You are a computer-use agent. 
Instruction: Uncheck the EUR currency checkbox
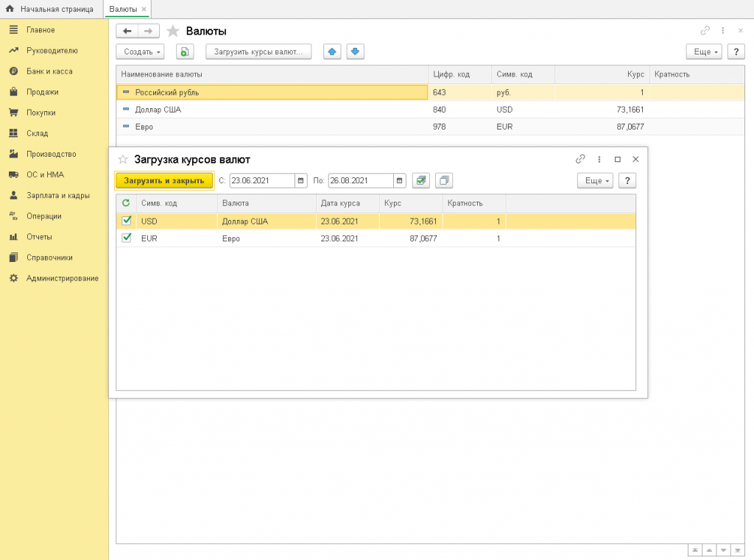127,238
